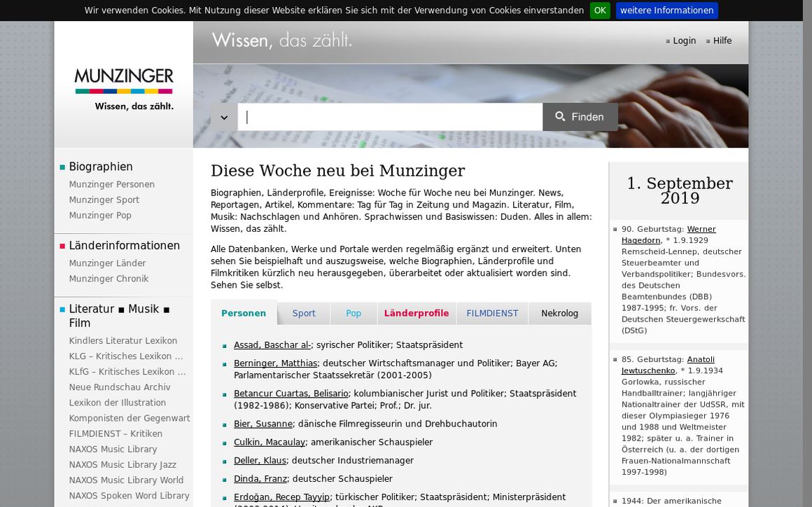Open the Betancur Cuartas, Belisario biography
Image resolution: width=812 pixels, height=507 pixels.
(x=291, y=394)
